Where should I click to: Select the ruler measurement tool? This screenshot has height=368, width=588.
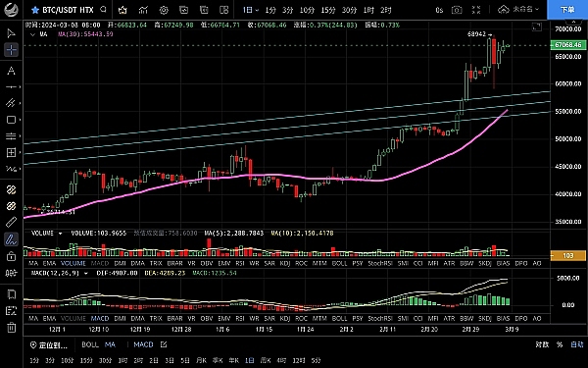(11, 223)
